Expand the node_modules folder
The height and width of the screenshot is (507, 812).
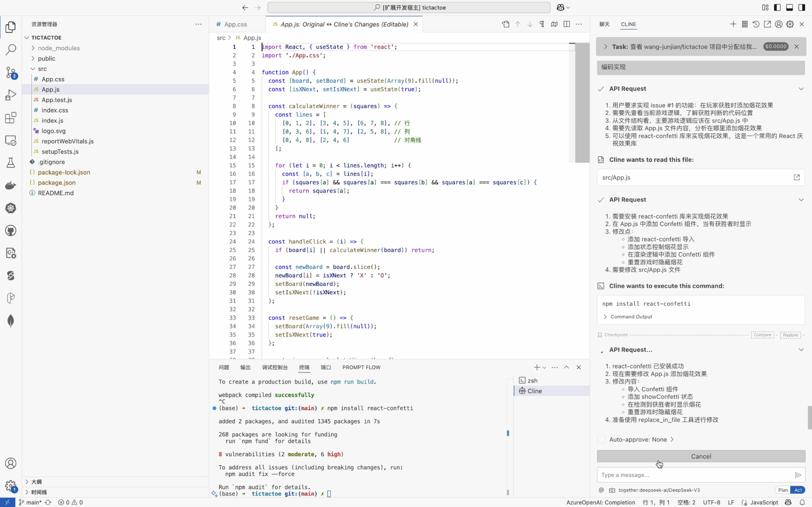pyautogui.click(x=59, y=48)
